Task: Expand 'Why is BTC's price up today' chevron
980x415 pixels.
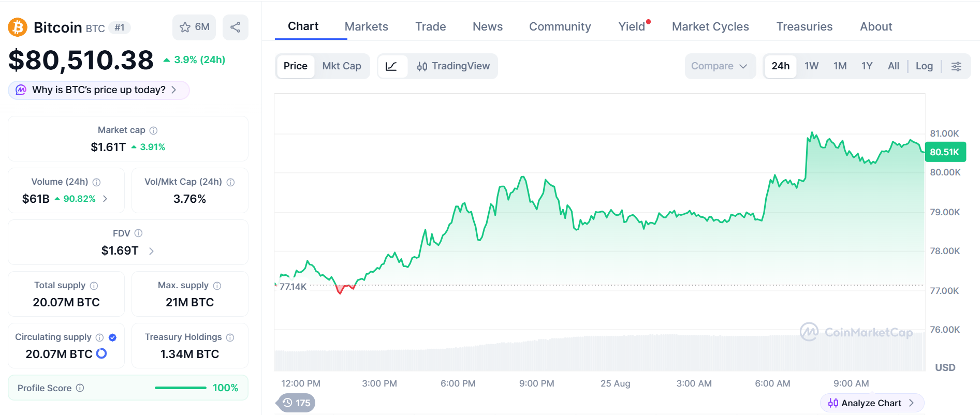Action: (174, 90)
